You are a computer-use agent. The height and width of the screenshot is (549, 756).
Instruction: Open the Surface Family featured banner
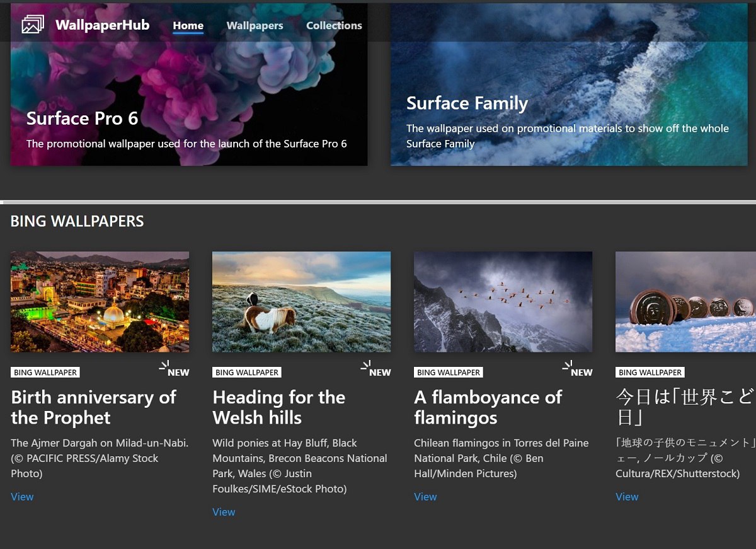(x=569, y=84)
